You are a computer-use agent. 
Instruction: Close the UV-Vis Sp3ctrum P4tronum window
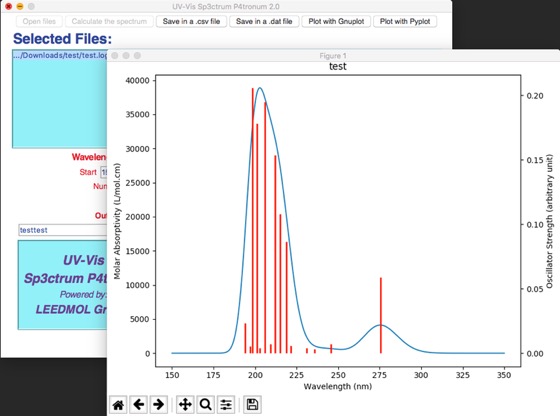pos(9,6)
